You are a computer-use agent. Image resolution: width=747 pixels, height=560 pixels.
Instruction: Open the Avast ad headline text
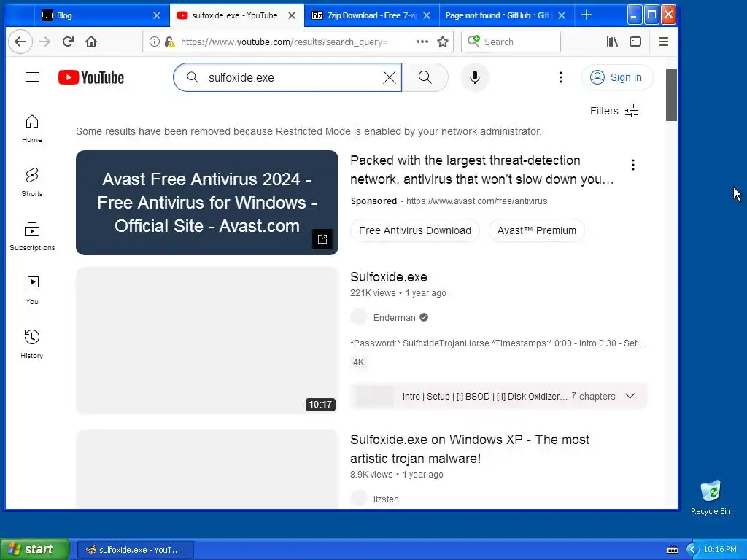tap(481, 170)
